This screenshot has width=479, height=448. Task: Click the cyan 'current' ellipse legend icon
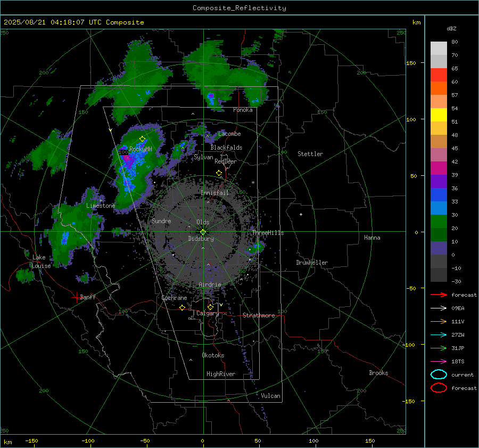(x=439, y=374)
